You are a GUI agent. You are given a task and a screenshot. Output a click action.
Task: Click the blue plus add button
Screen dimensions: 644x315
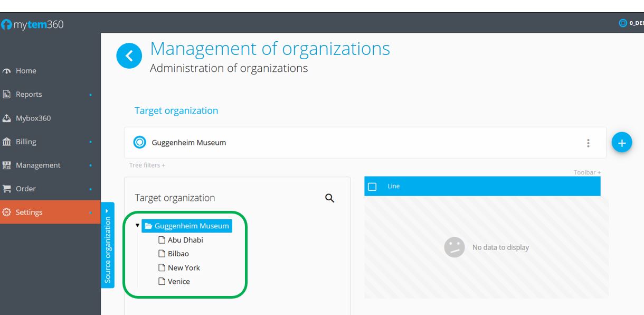tap(622, 143)
